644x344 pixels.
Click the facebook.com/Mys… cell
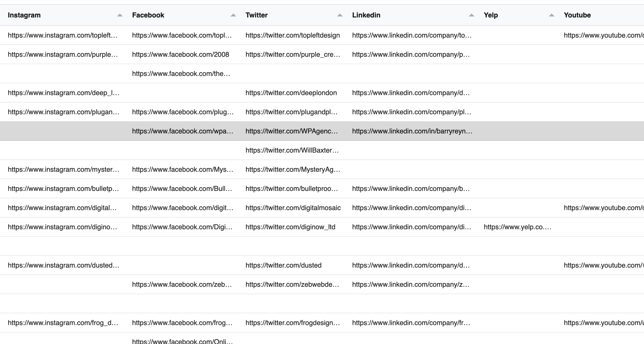182,169
